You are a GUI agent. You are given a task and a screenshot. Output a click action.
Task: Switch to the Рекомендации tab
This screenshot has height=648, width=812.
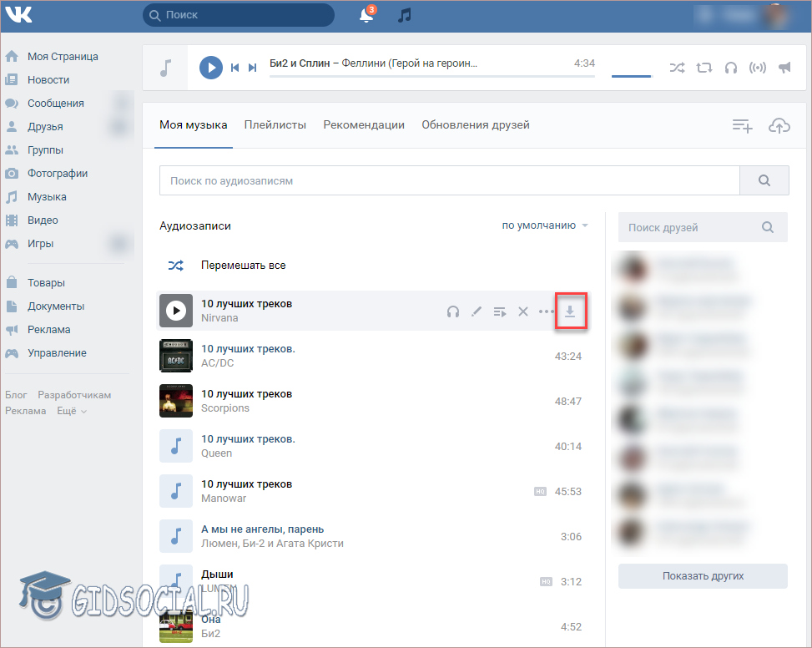point(364,125)
